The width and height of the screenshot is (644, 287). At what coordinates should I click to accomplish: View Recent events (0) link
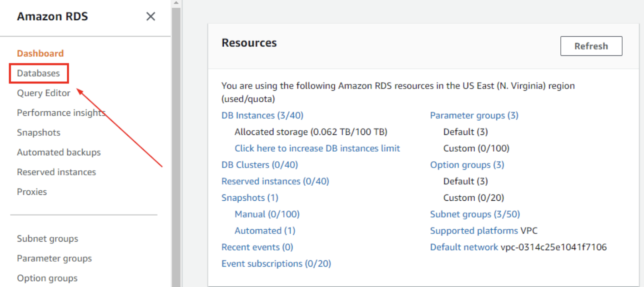click(x=257, y=247)
